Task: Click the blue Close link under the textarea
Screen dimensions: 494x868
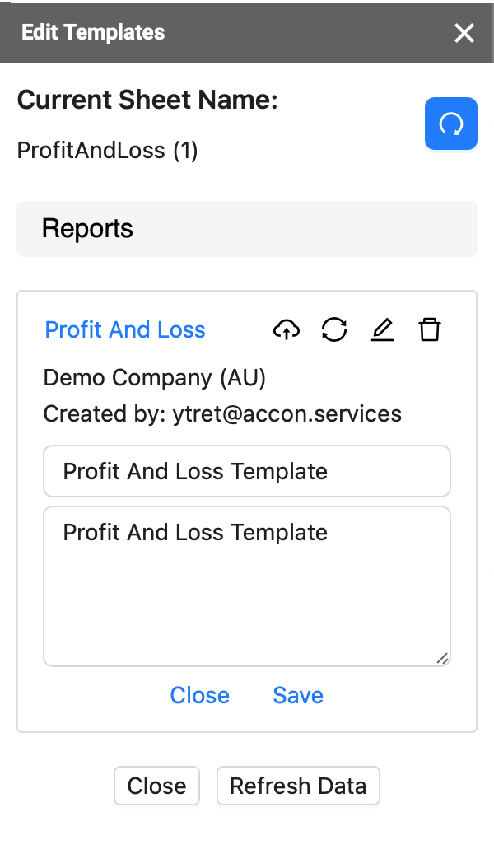Action: click(200, 695)
